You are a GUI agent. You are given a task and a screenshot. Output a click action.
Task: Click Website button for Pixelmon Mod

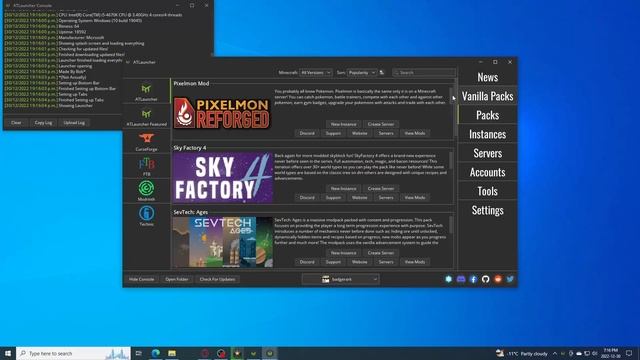point(360,133)
